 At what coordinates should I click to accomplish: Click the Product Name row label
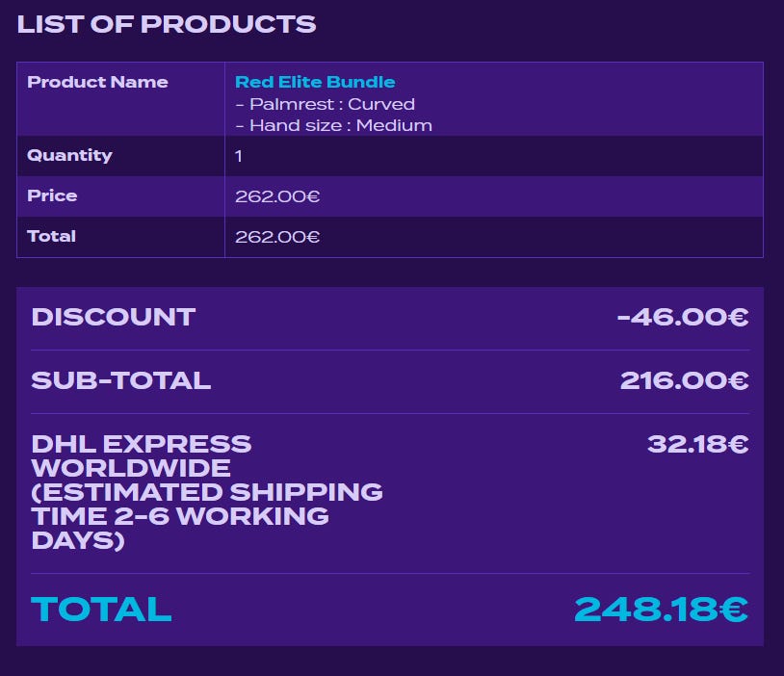click(97, 82)
